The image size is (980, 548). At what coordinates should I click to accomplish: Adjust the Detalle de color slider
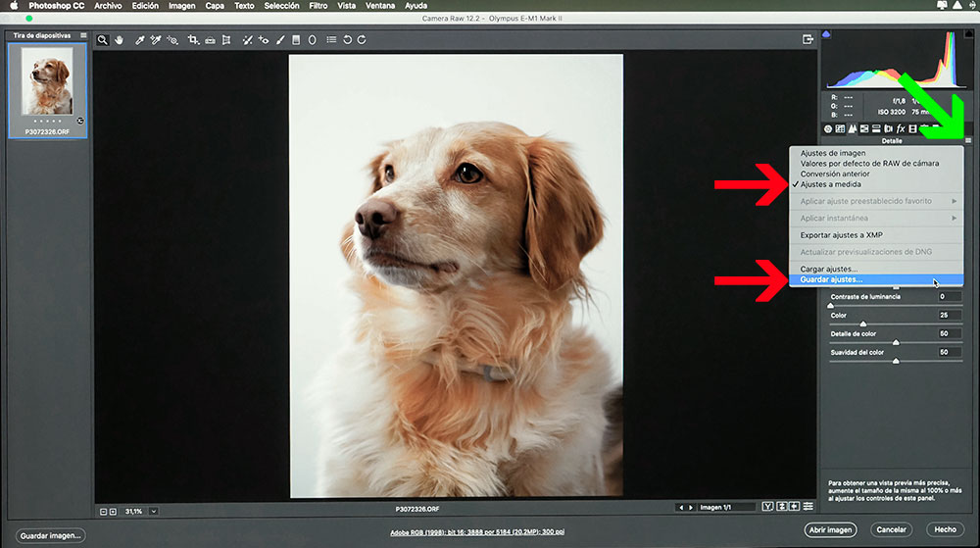click(896, 342)
